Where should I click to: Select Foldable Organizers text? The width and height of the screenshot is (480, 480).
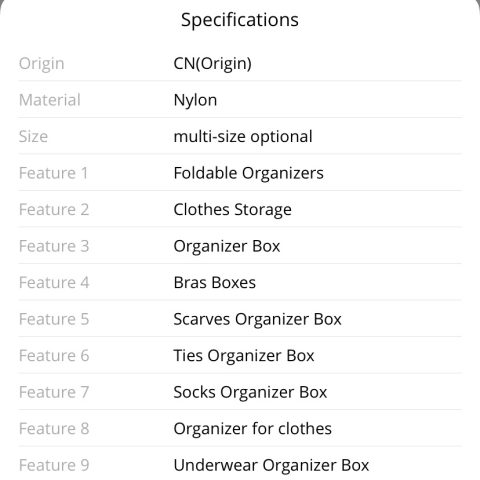tap(248, 174)
